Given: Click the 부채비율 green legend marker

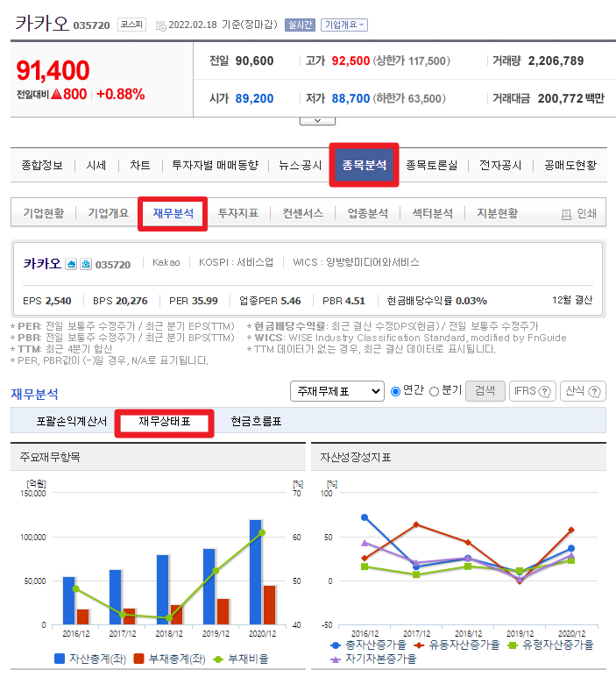Looking at the screenshot, I should pyautogui.click(x=218, y=659).
